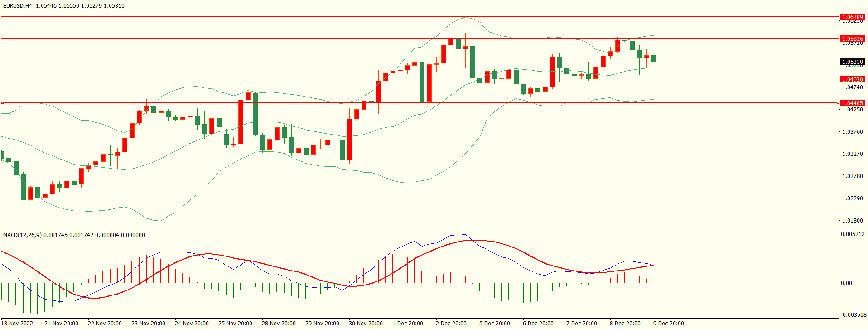Select the 1.06309 red price level tag
Screen dimensions: 868x329
click(852, 17)
